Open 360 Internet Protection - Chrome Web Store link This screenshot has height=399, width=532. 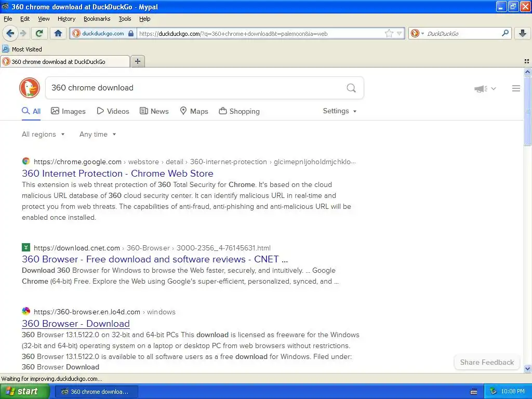pos(117,174)
